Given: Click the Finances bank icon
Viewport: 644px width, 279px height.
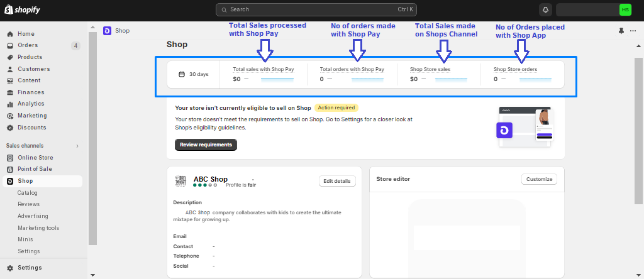Looking at the screenshot, I should [10, 92].
